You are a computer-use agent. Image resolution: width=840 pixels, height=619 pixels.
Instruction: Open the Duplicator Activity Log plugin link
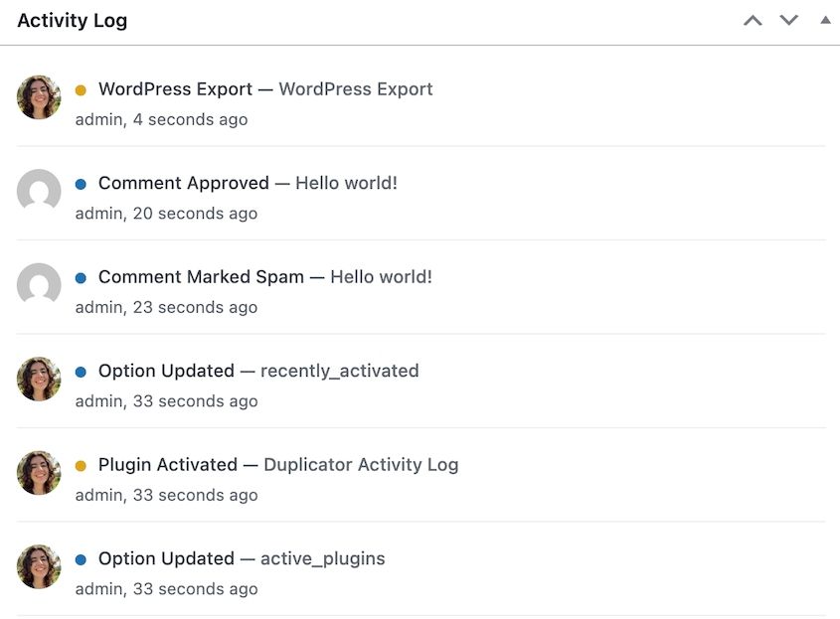(360, 464)
